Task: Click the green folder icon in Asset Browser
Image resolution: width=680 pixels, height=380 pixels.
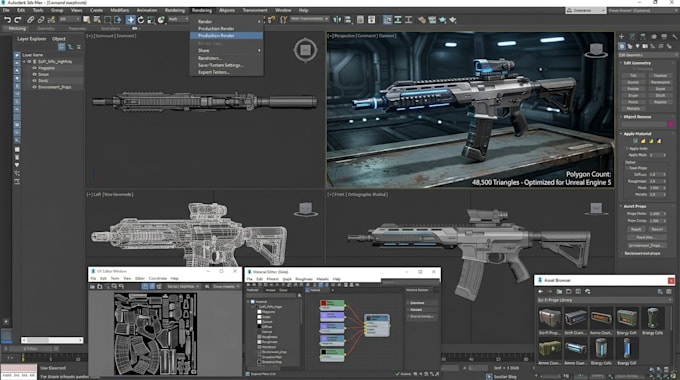Action: pyautogui.click(x=559, y=292)
